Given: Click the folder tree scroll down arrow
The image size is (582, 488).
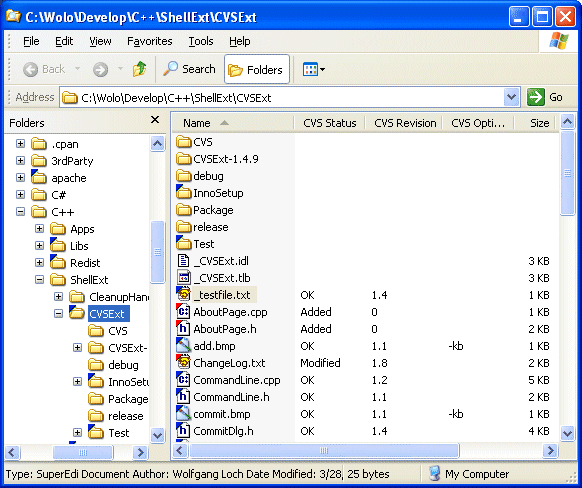Looking at the screenshot, I should [x=157, y=435].
